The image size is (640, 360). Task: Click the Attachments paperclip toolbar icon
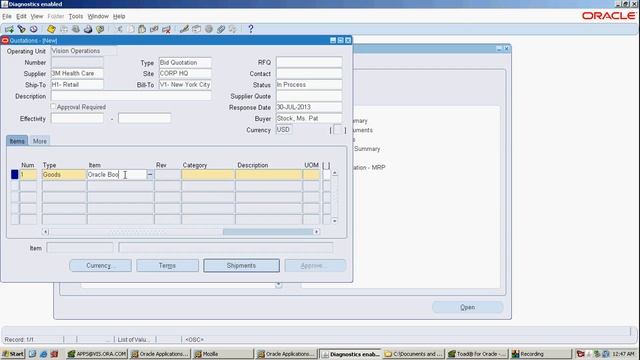tap(221, 29)
